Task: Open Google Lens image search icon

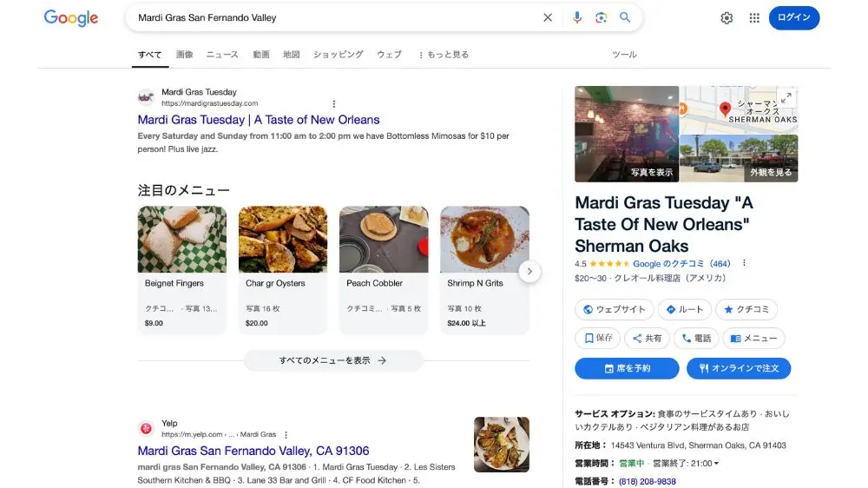Action: pos(602,17)
